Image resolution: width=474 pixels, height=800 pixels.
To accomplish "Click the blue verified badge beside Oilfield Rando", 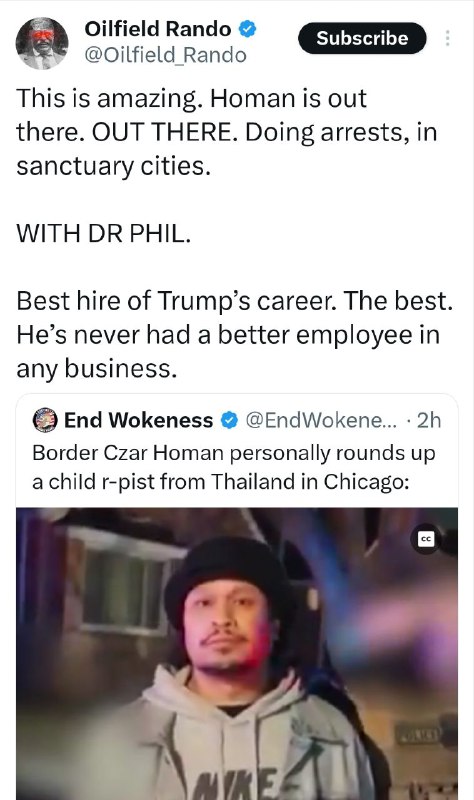I will tap(248, 29).
